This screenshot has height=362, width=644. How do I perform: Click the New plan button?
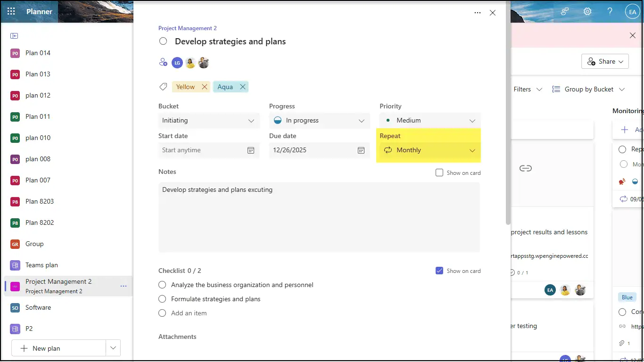coord(58,348)
